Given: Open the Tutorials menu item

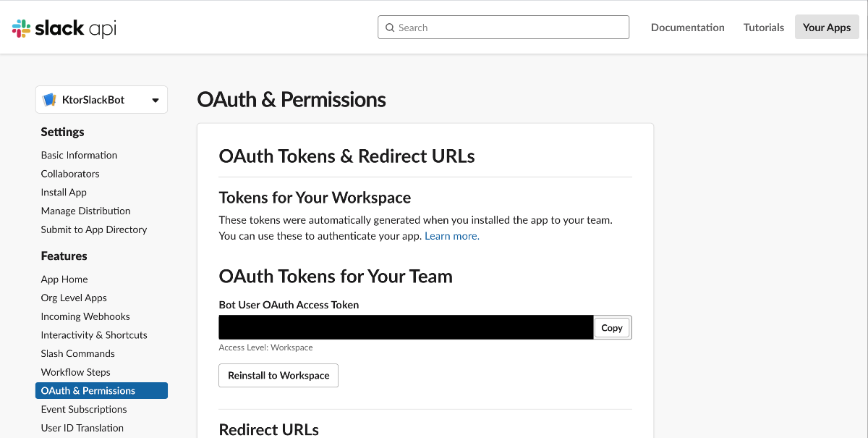Looking at the screenshot, I should [x=763, y=28].
